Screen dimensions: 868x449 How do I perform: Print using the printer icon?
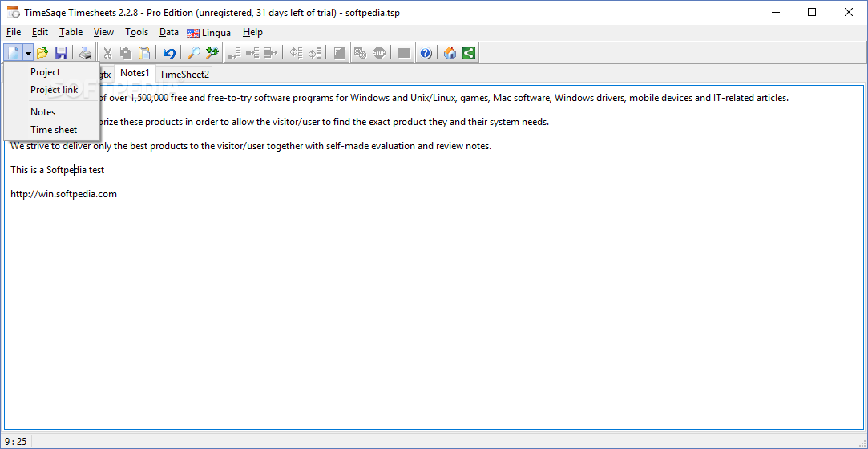85,53
